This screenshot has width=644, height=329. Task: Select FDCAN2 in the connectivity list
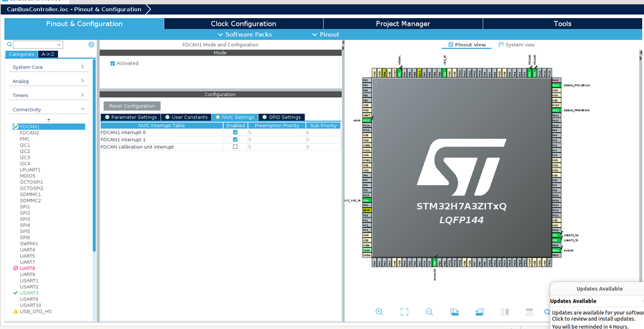click(30, 133)
